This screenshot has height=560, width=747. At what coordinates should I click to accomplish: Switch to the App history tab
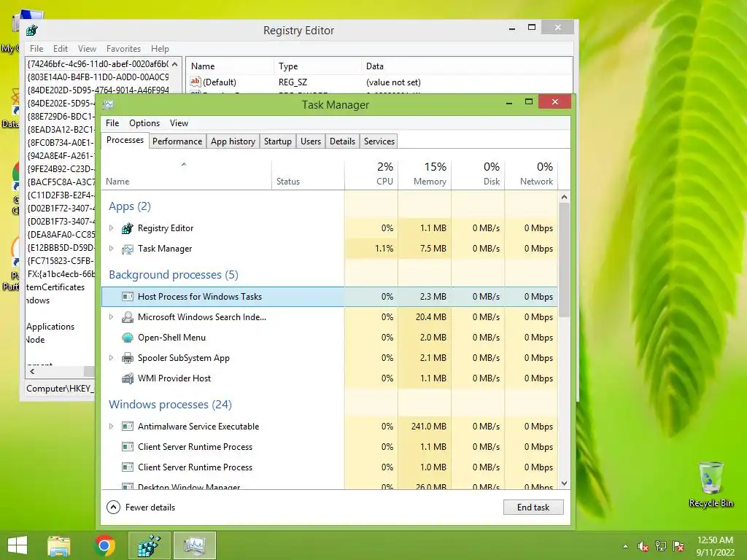(233, 141)
